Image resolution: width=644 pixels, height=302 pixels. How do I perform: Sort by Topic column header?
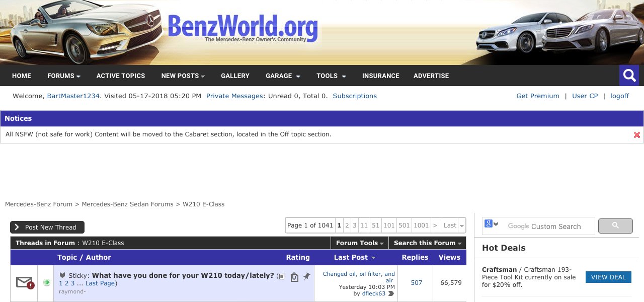67,257
